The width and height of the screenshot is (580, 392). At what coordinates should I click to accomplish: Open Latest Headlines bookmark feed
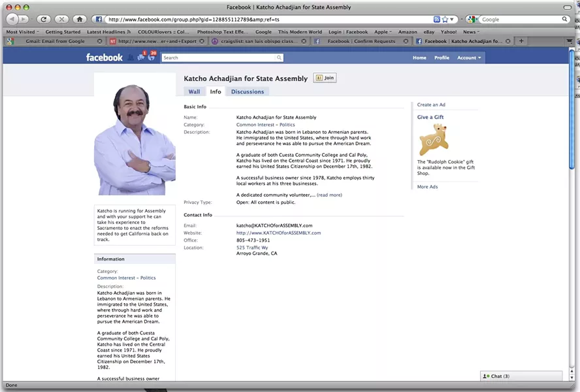point(108,32)
